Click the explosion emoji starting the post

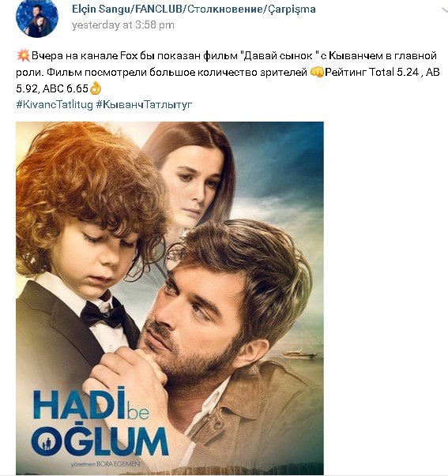[x=23, y=56]
